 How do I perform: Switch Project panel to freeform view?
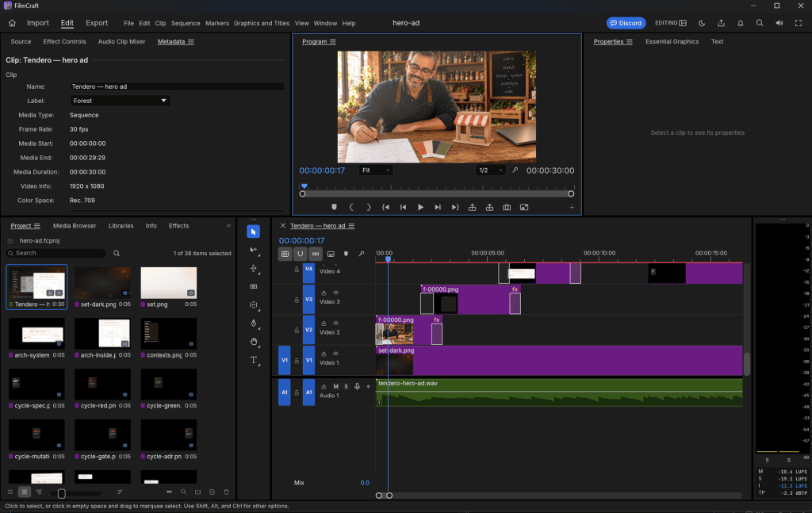pyautogui.click(x=39, y=492)
